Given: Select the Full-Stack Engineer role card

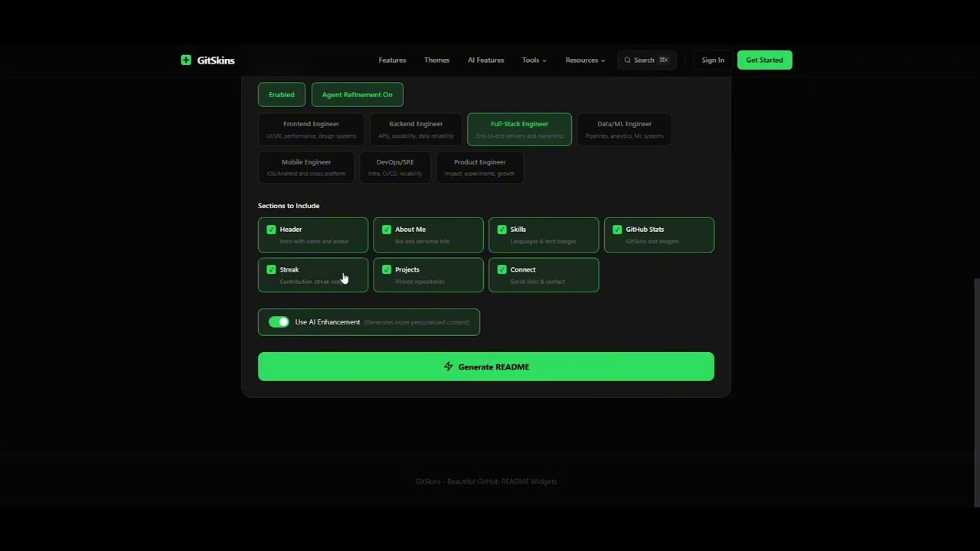Looking at the screenshot, I should 519,129.
